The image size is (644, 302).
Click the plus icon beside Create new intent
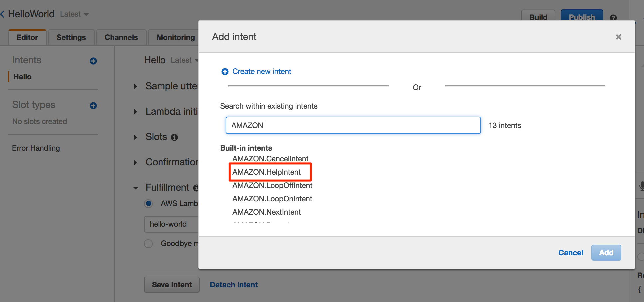225,71
